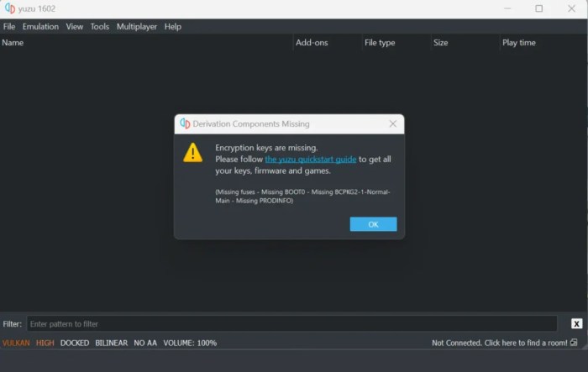588x372 pixels.
Task: Click the yuzu logo in dialog title
Action: (x=185, y=123)
